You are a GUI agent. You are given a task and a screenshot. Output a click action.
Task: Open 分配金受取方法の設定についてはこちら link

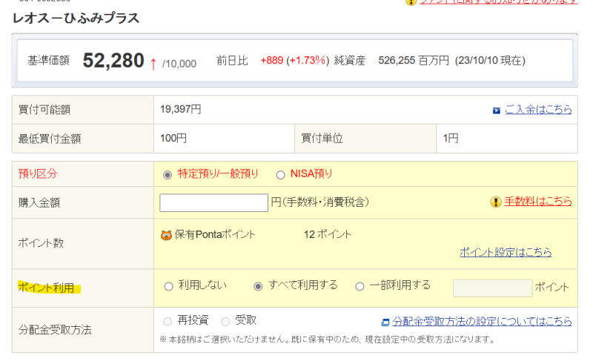(482, 322)
